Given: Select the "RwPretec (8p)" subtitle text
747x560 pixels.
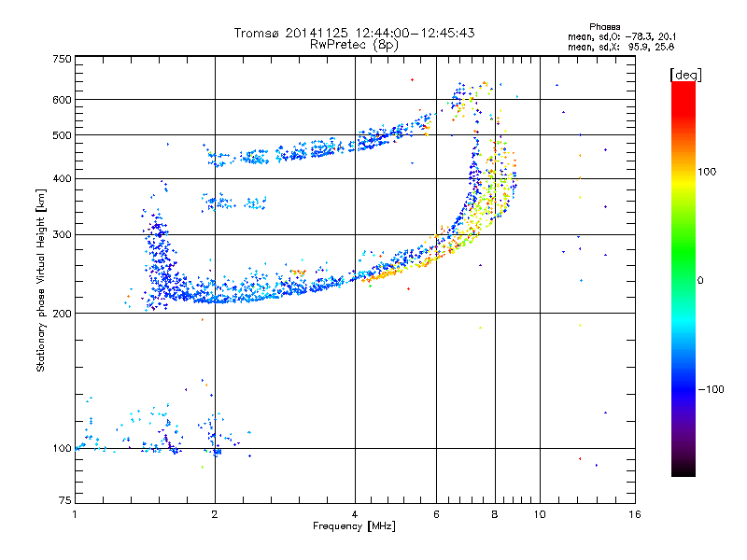Looking at the screenshot, I should (354, 45).
